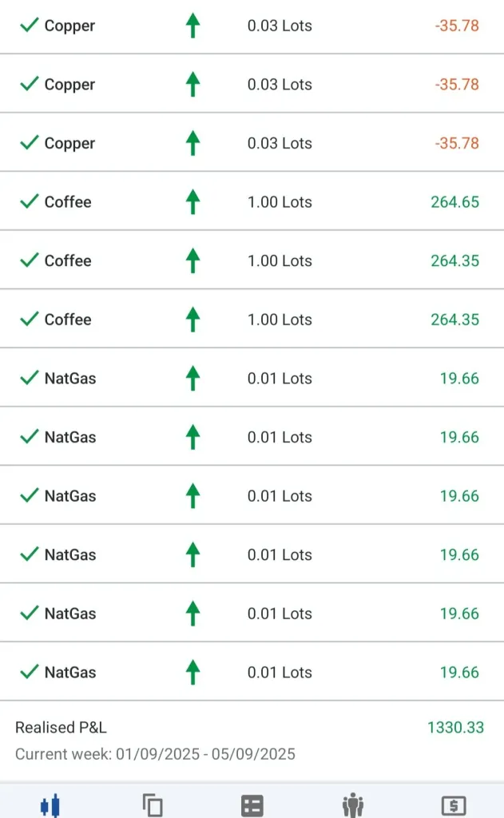
Task: Click the 264.65 profit value
Action: tap(455, 202)
